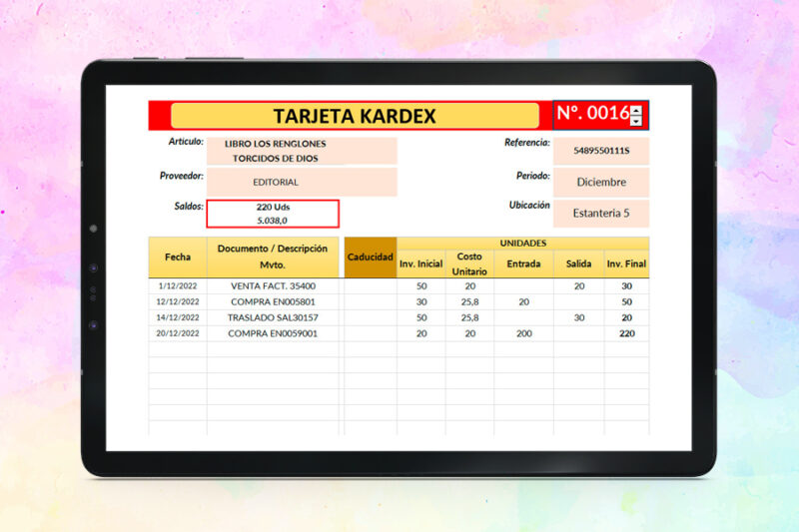Click the Periodo label
799x532 pixels.
tap(533, 176)
